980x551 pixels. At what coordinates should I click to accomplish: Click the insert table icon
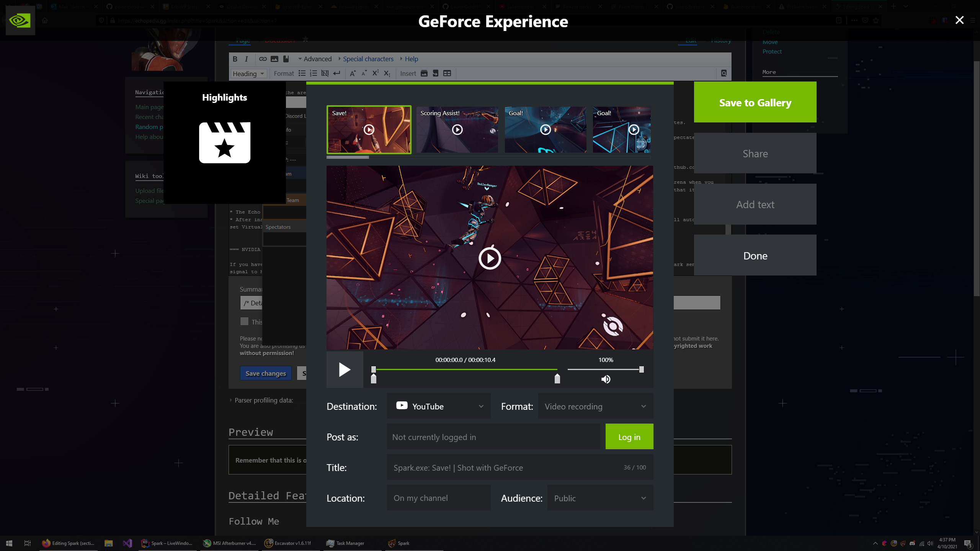(x=447, y=73)
